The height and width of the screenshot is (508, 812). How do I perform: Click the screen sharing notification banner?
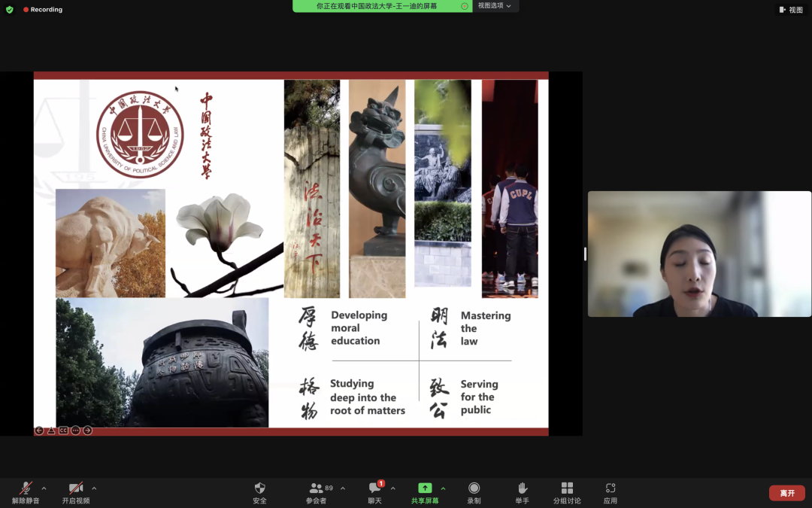click(382, 6)
